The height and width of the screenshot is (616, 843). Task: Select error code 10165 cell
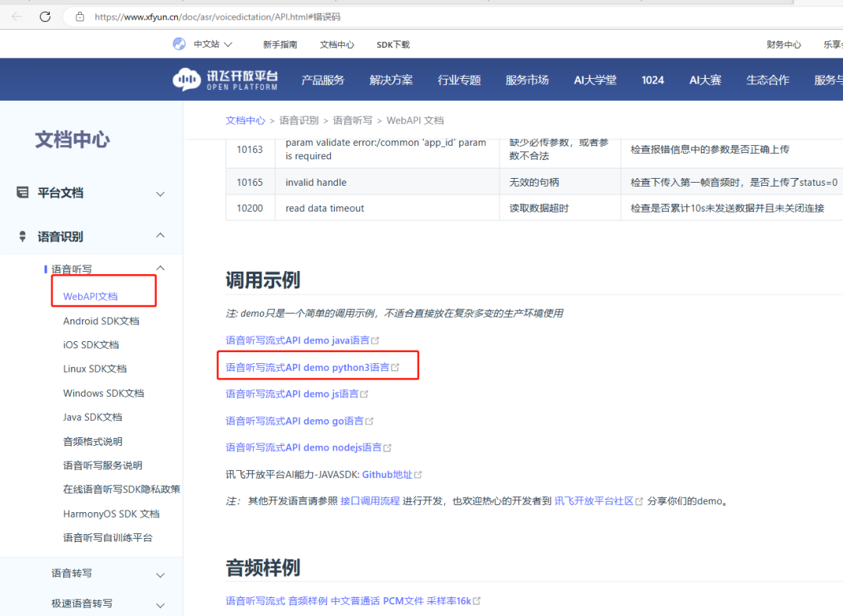[x=250, y=182]
